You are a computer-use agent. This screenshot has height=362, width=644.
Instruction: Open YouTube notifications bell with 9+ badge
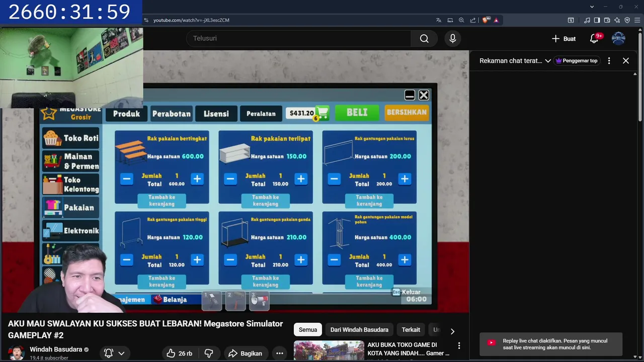coord(594,39)
